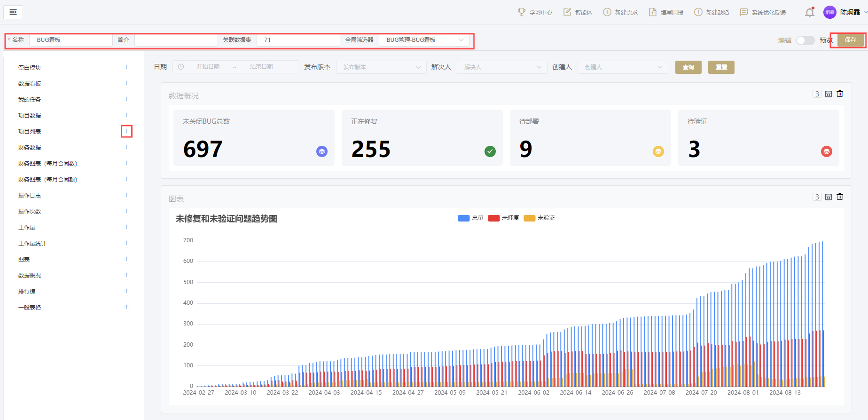Image resolution: width=868 pixels, height=420 pixels.
Task: Click the 数据概况 item in the component list
Action: pyautogui.click(x=30, y=275)
